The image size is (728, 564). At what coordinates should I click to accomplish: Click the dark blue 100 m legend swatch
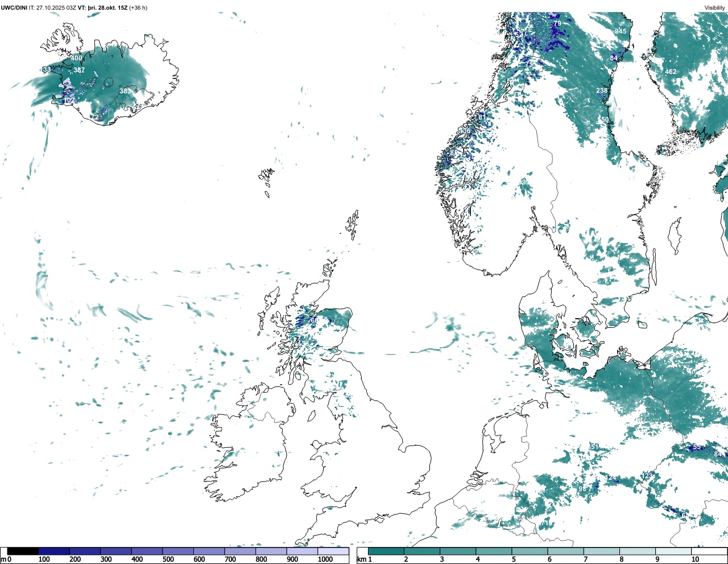(x=54, y=551)
